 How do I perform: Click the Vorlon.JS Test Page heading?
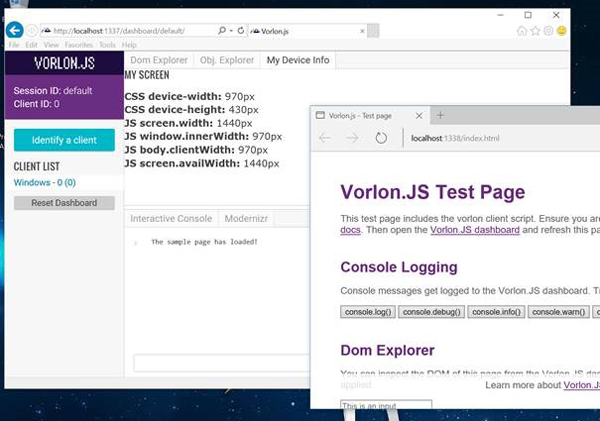click(433, 192)
